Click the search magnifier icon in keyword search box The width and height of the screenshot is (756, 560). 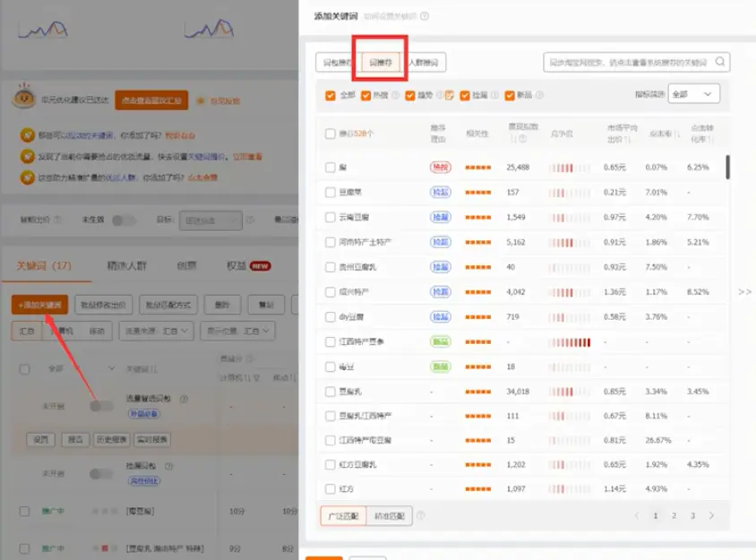[720, 62]
